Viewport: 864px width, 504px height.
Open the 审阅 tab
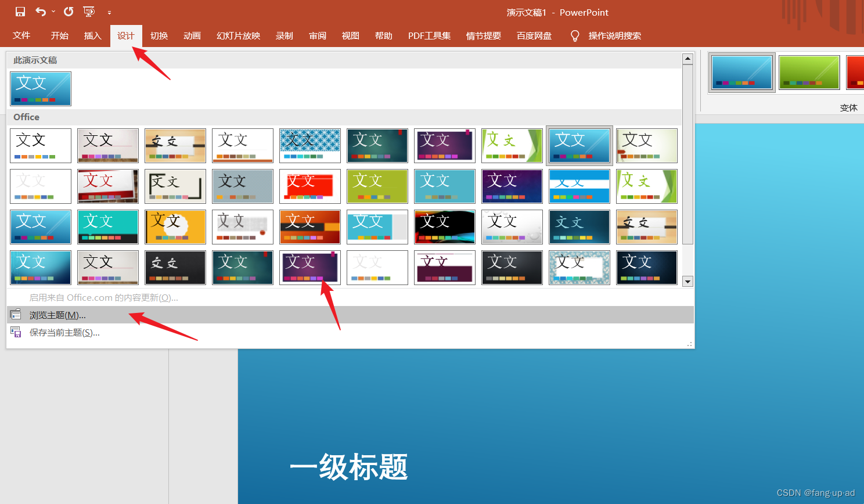[318, 35]
